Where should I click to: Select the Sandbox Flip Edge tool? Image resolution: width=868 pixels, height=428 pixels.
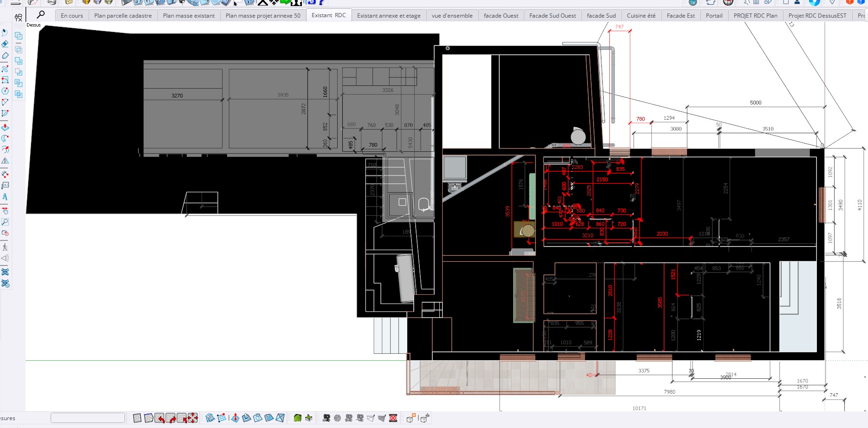tap(280, 418)
